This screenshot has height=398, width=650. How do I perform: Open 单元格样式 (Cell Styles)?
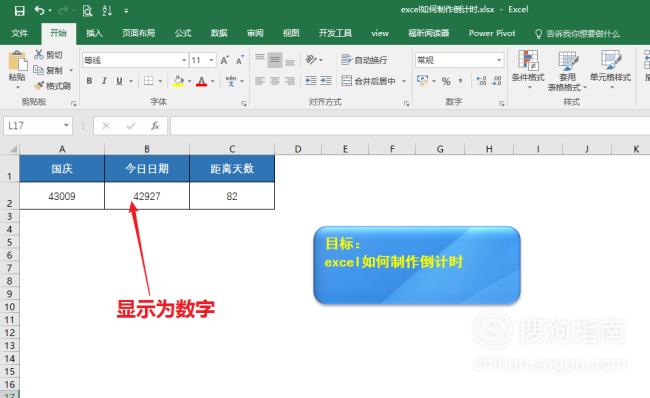point(610,69)
